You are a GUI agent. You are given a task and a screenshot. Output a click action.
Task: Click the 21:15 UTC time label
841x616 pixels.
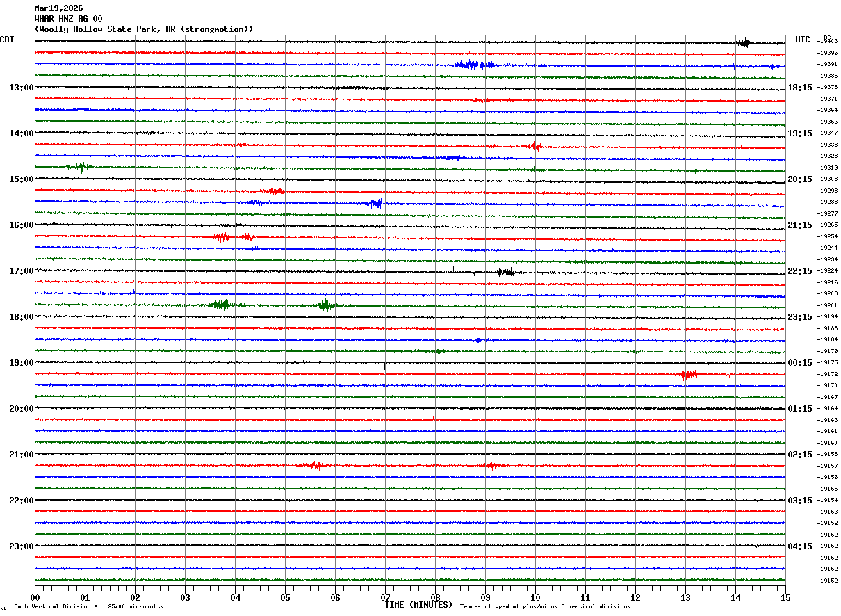tap(800, 225)
